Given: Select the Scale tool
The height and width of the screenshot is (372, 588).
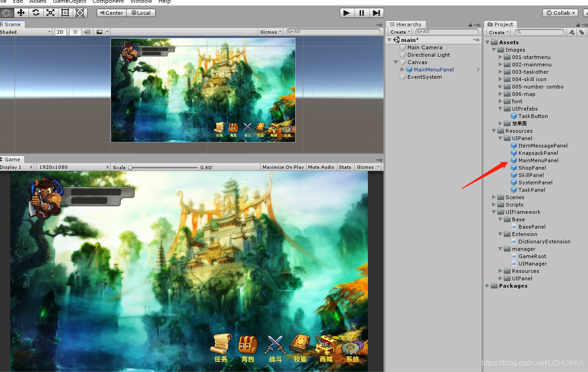Looking at the screenshot, I should click(50, 13).
